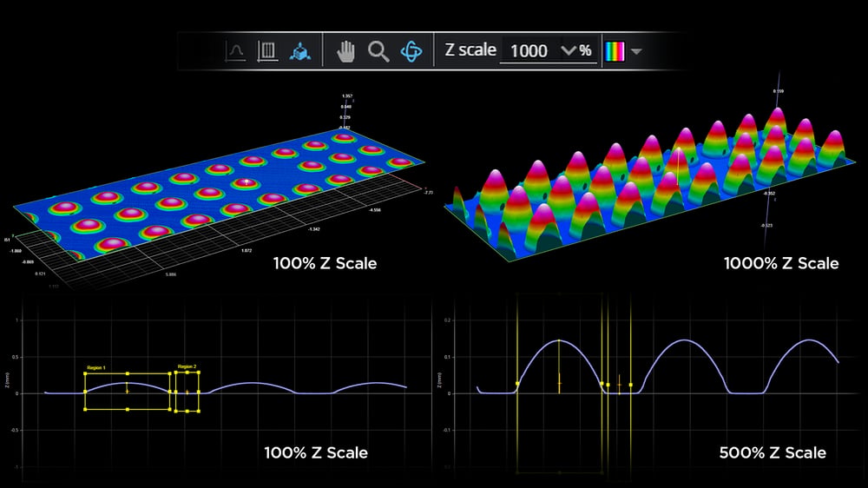Screen dimensions: 868x488
Task: Choose the Zoom magnifier tool
Action: pyautogui.click(x=378, y=51)
